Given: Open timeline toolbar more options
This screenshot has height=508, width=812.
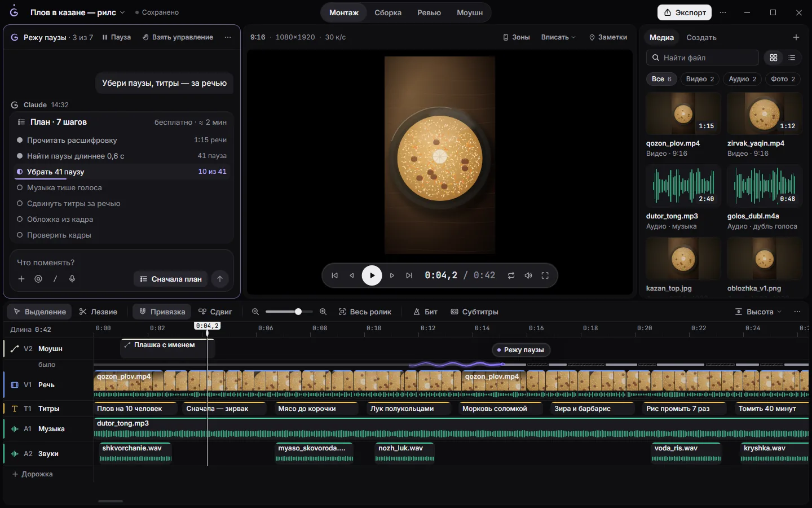Looking at the screenshot, I should (x=797, y=312).
